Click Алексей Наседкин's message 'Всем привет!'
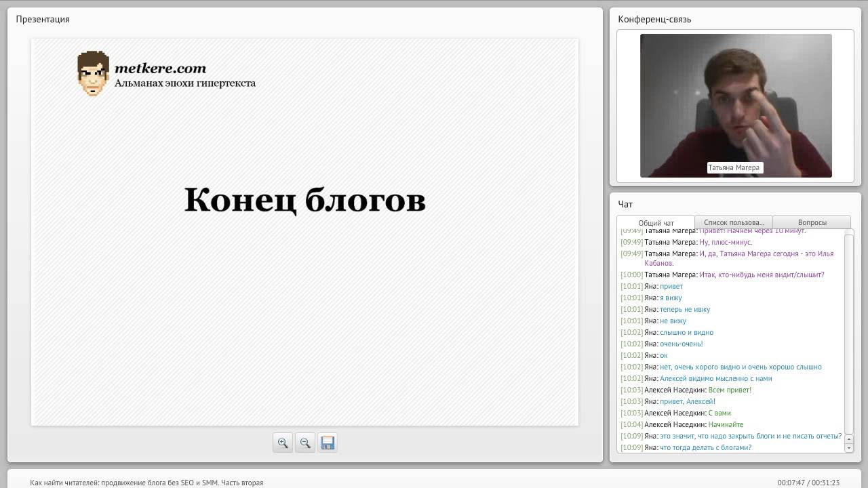The image size is (868, 488). click(730, 390)
